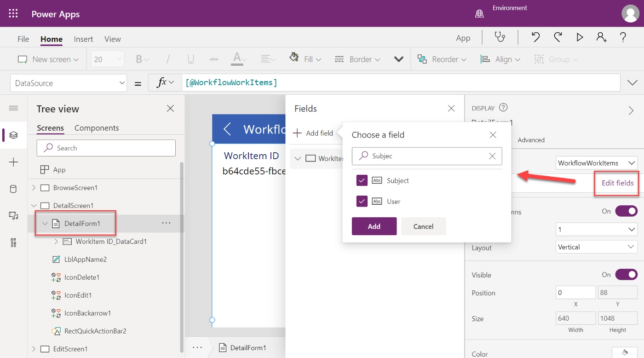Viewport: 644px width, 358px height.
Task: Open the text alignment options
Action: click(268, 59)
